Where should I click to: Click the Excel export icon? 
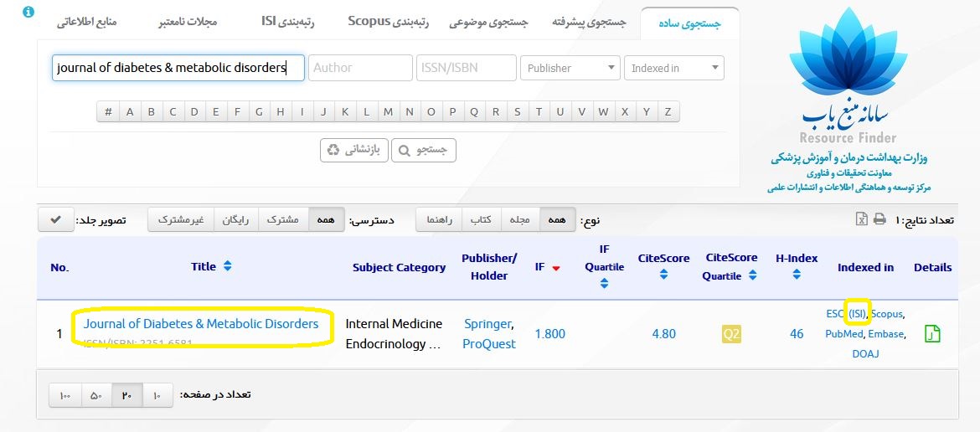tap(861, 219)
